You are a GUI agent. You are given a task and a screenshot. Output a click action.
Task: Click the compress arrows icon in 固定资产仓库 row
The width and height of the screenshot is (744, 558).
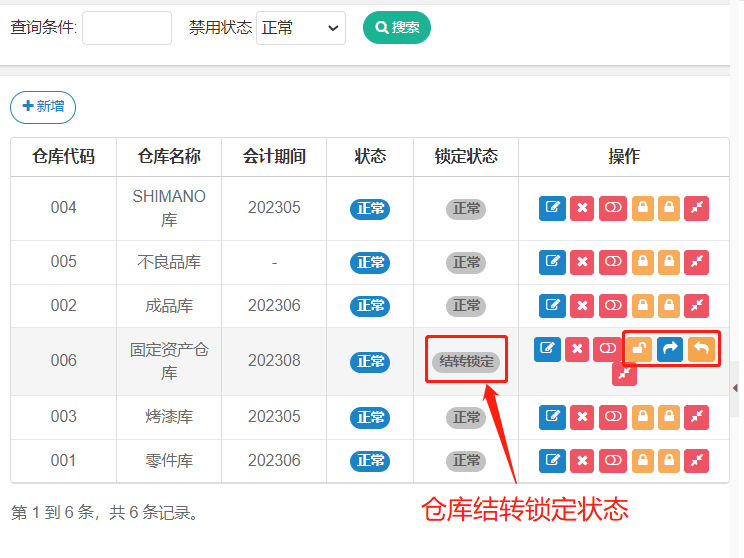coord(624,374)
